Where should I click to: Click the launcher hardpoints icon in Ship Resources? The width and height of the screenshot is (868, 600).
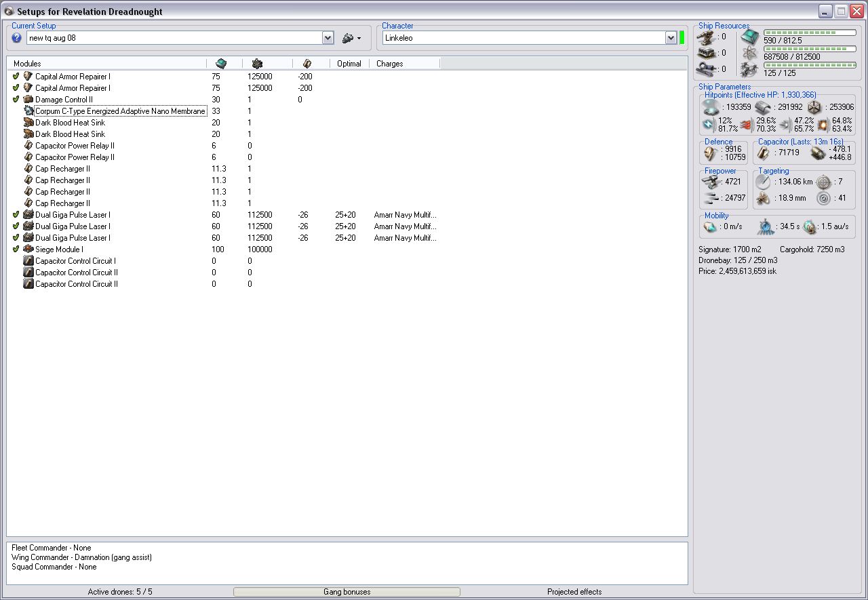tap(707, 53)
